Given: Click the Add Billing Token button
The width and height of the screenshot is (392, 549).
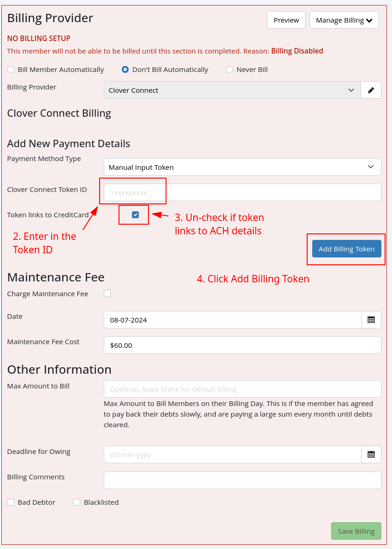Looking at the screenshot, I should point(346,249).
